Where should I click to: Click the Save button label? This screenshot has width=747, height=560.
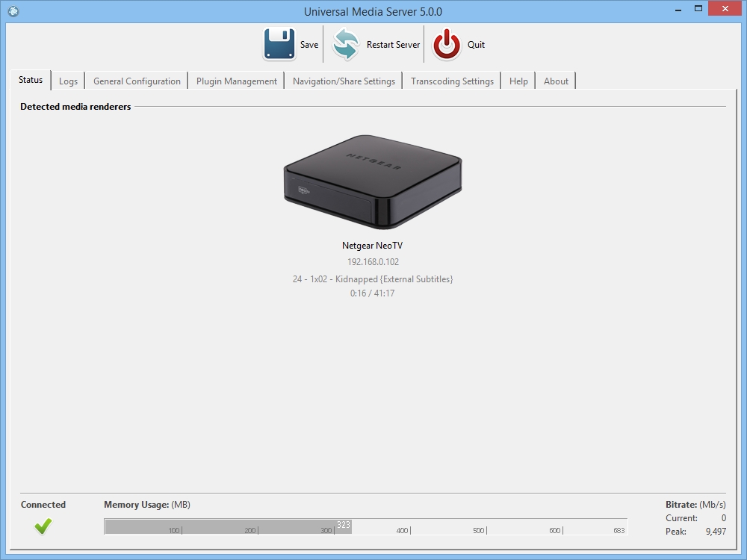click(x=309, y=45)
